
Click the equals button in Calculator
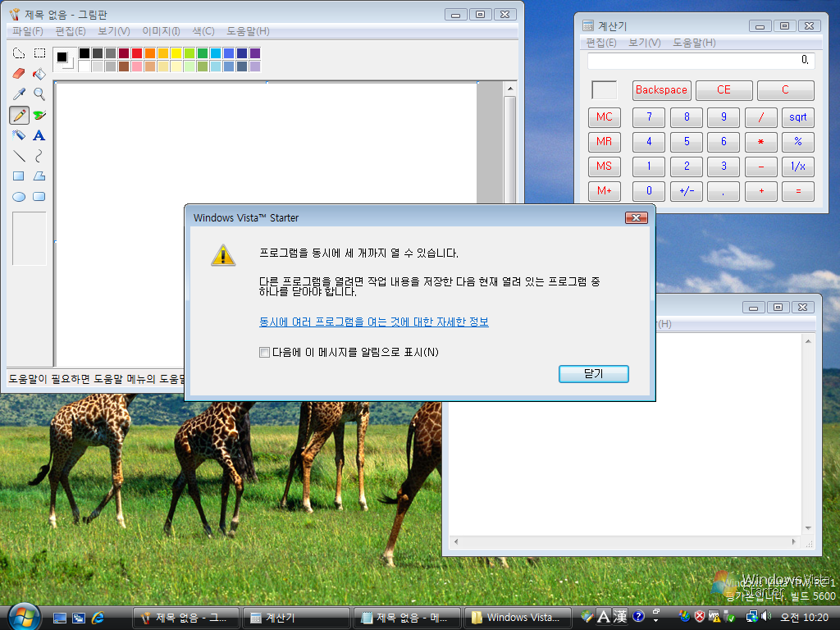pos(797,190)
